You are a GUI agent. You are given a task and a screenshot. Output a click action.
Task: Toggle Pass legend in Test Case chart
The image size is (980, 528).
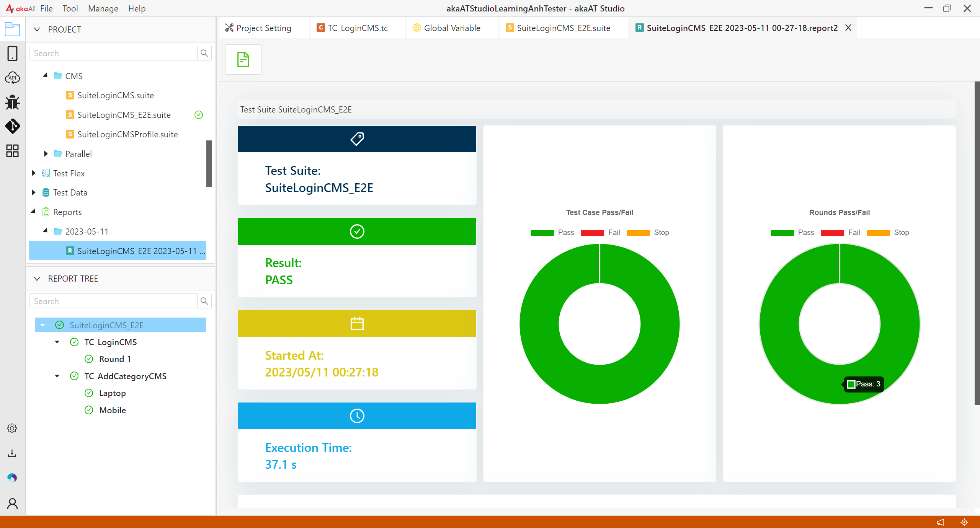[552, 233]
